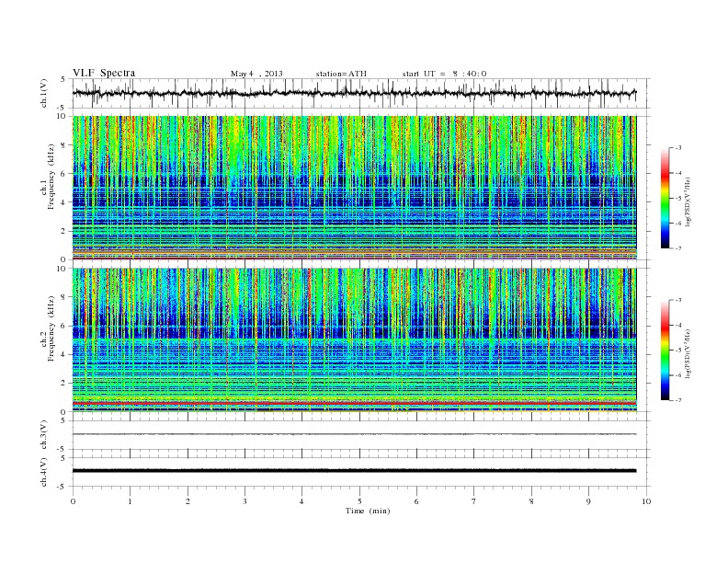This screenshot has width=728, height=563.
Task: Click the "-7" tick on the lower colorbar
Action: (x=677, y=400)
